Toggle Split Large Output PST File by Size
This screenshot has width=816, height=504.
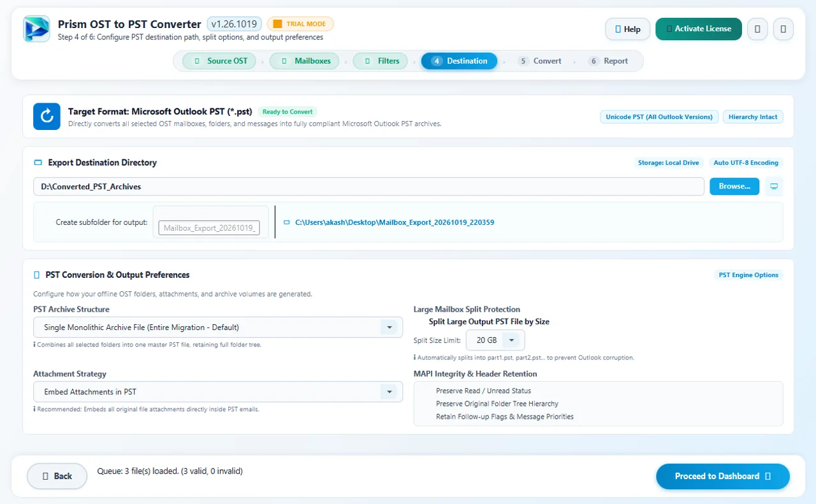[489, 322]
